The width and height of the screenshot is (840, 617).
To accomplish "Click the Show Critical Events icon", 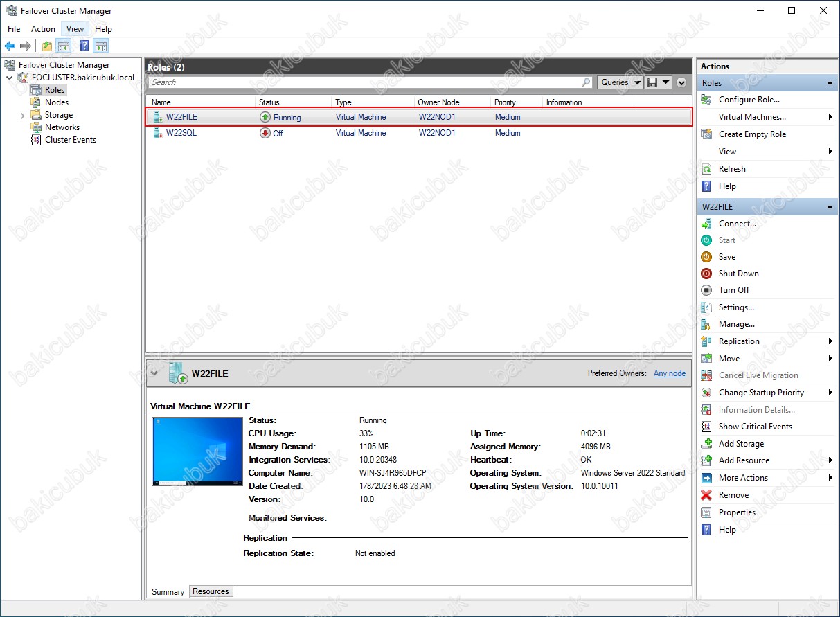I will coord(706,427).
